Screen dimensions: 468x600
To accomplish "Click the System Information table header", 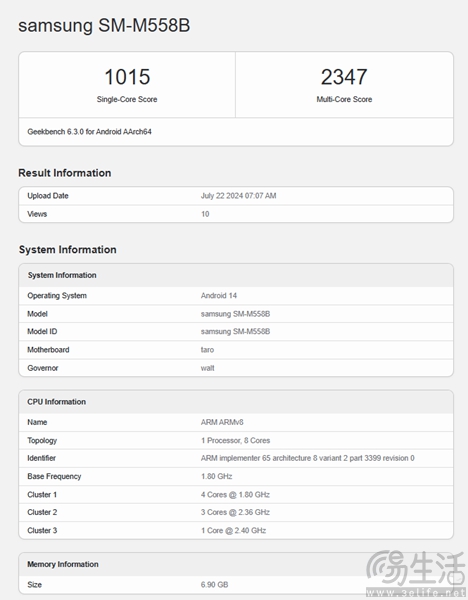I will click(x=236, y=275).
